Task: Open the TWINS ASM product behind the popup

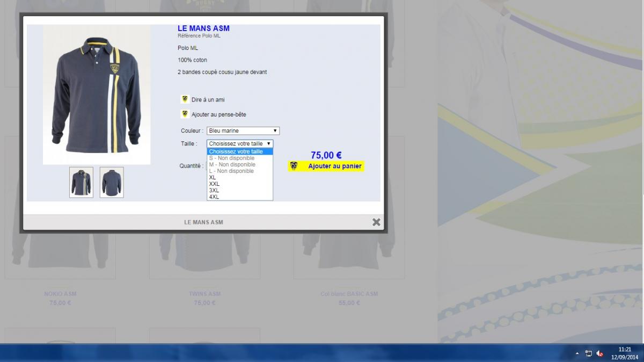Action: 204,294
